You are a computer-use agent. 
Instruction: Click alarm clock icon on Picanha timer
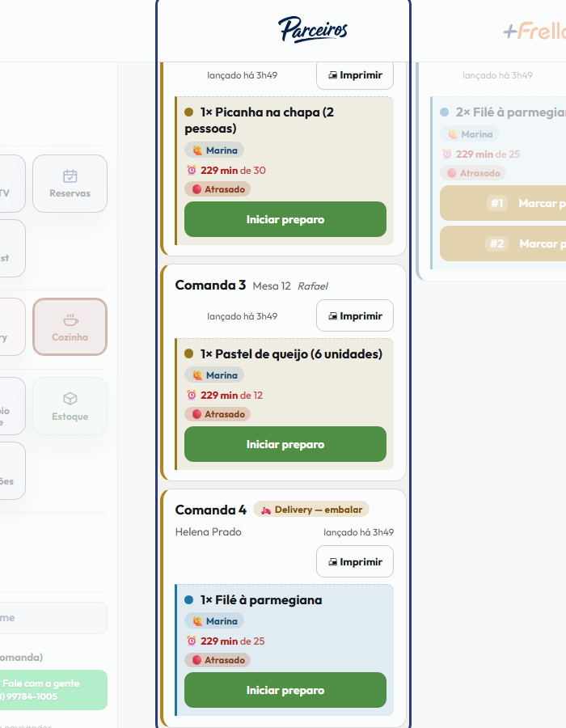[192, 171]
